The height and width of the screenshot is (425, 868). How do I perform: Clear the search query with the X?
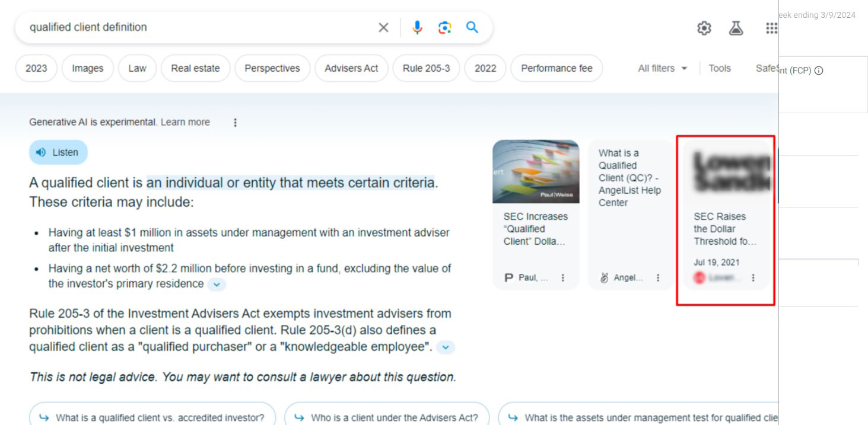tap(383, 27)
